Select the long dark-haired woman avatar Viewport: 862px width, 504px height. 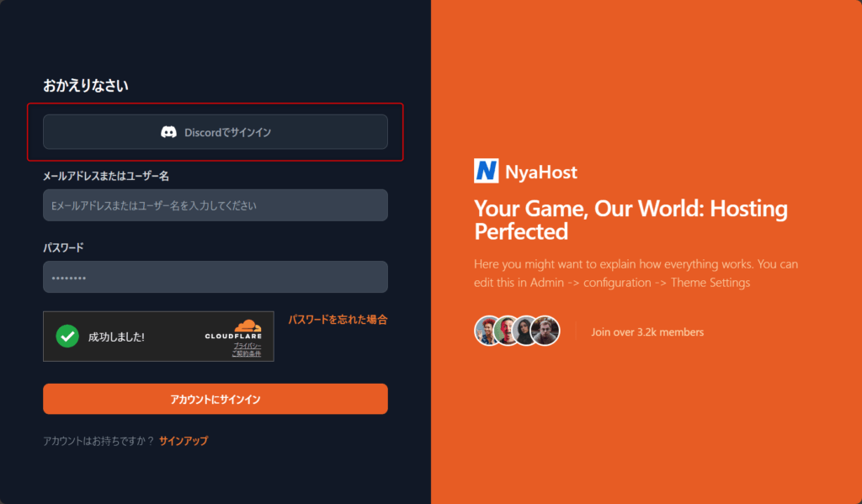(526, 332)
